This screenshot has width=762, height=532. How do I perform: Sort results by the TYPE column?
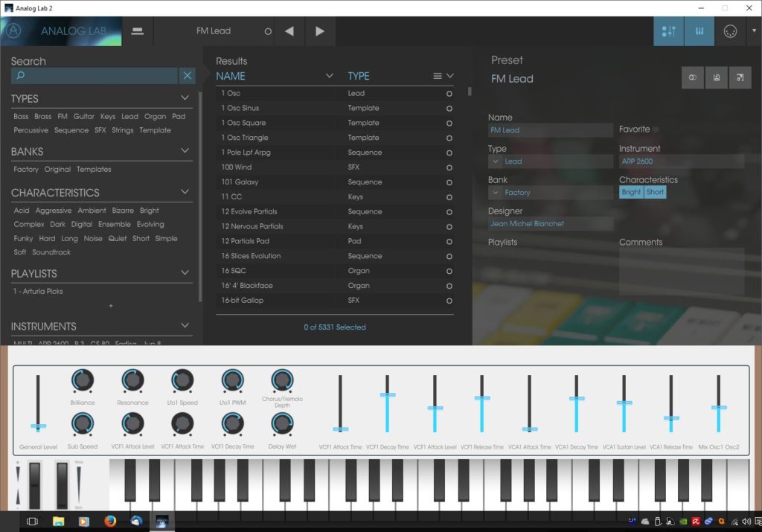pyautogui.click(x=359, y=76)
